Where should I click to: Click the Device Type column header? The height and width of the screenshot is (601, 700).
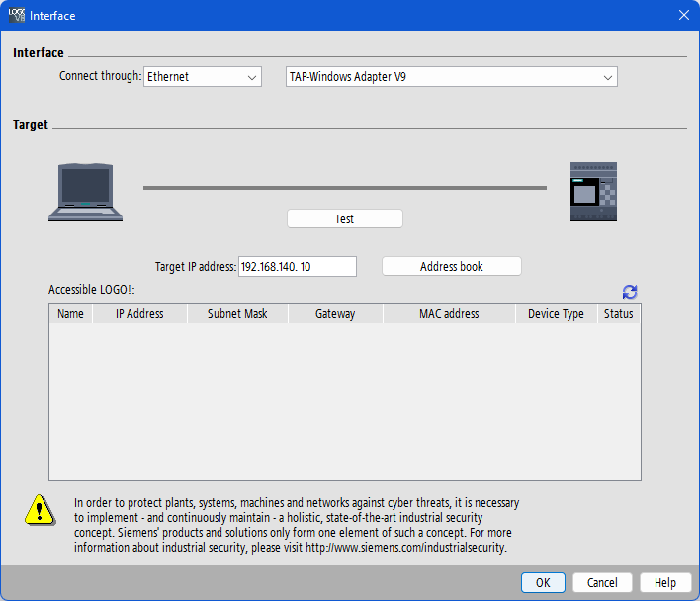(557, 314)
